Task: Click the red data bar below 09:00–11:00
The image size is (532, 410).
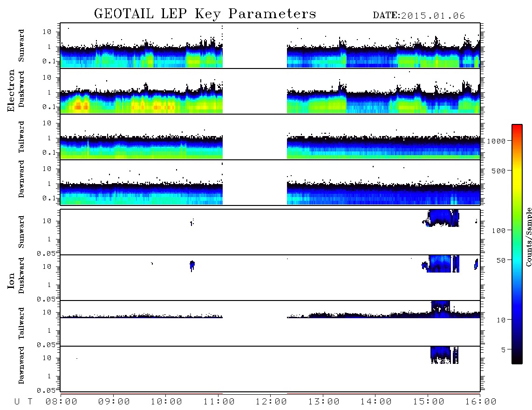Action: click(x=142, y=394)
